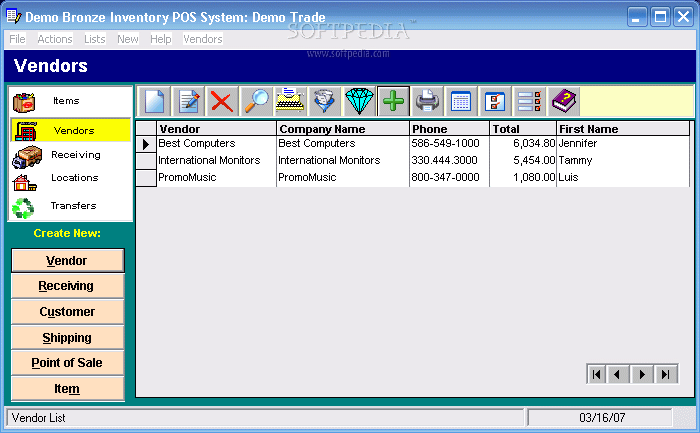
Task: Open the Vendors menu
Action: pyautogui.click(x=203, y=39)
